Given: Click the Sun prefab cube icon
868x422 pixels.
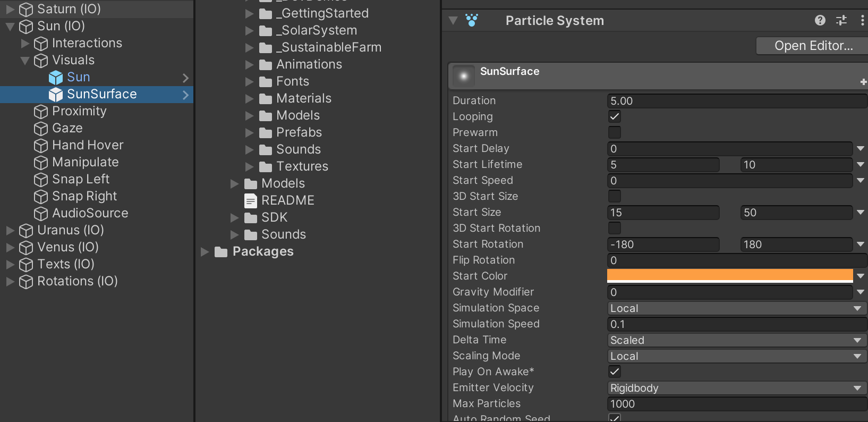Looking at the screenshot, I should point(56,78).
